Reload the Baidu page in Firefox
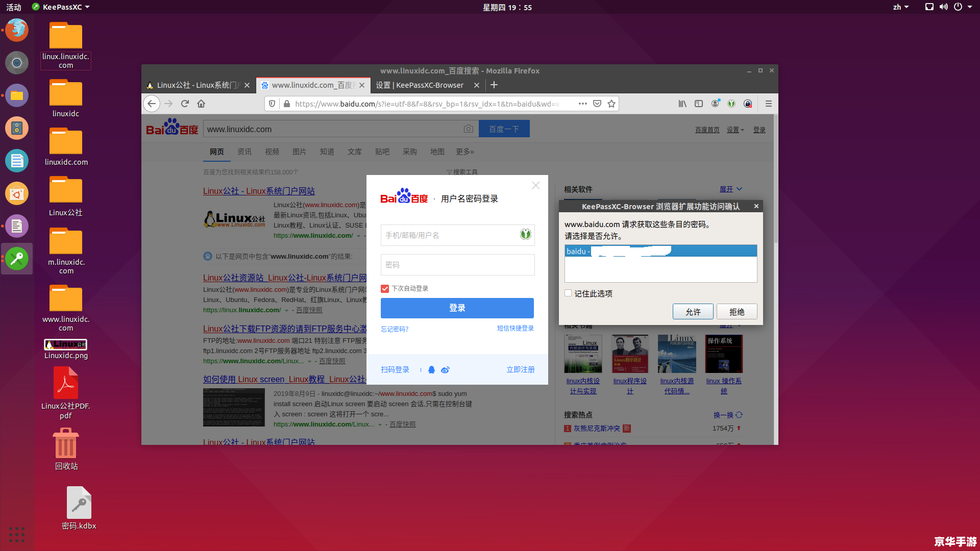The width and height of the screenshot is (980, 551). pyautogui.click(x=185, y=104)
